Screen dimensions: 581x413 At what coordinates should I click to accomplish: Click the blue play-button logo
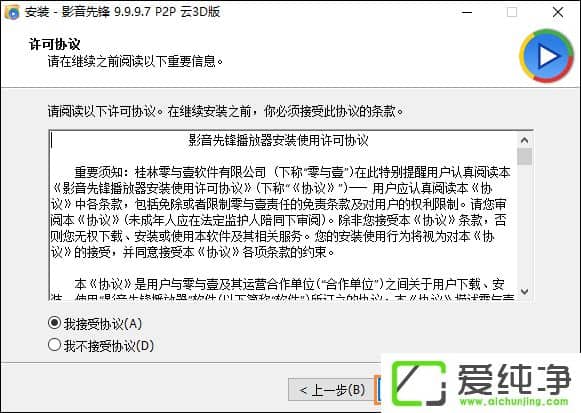pyautogui.click(x=547, y=56)
